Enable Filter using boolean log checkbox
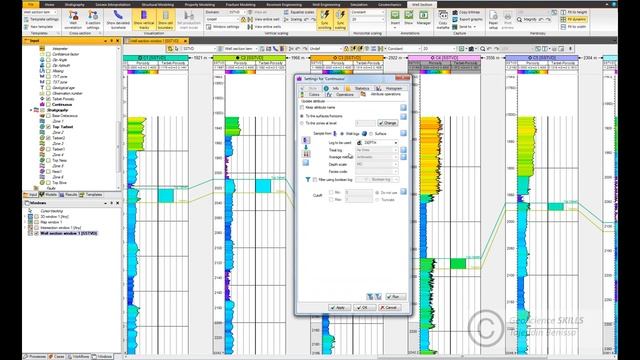The image size is (640, 360). coord(315,180)
